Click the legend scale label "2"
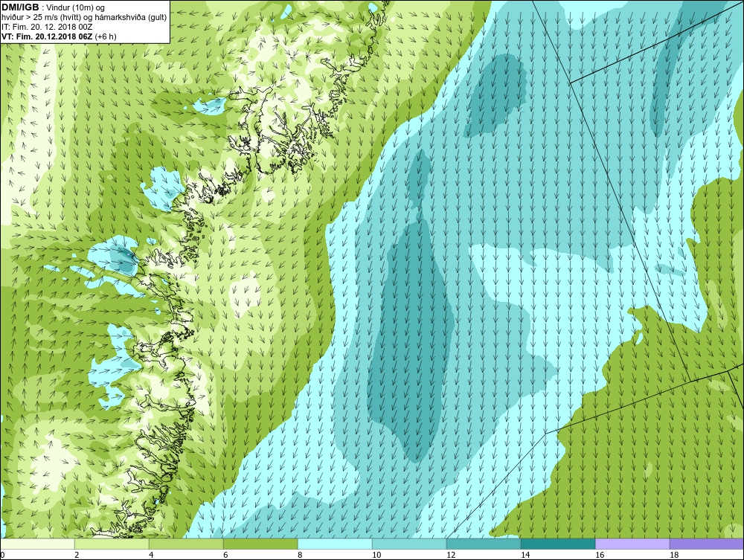The image size is (744, 560). [x=77, y=555]
